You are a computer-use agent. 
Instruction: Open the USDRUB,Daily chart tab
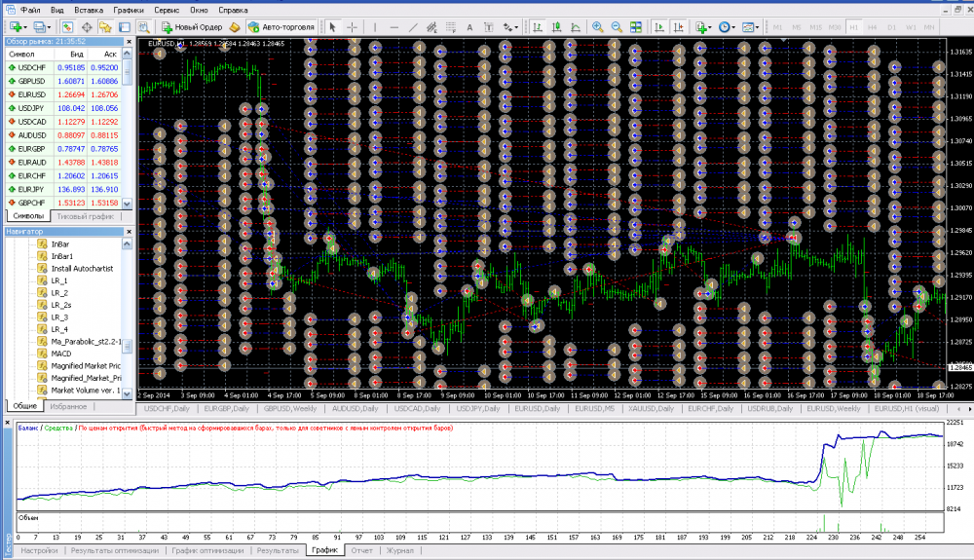(x=770, y=409)
